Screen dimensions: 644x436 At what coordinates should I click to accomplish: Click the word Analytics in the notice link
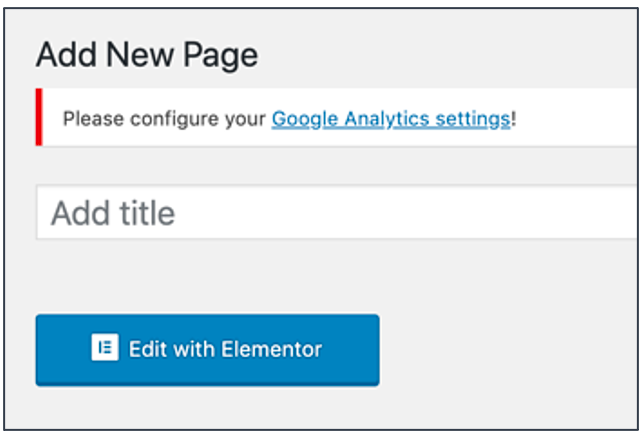tap(386, 119)
